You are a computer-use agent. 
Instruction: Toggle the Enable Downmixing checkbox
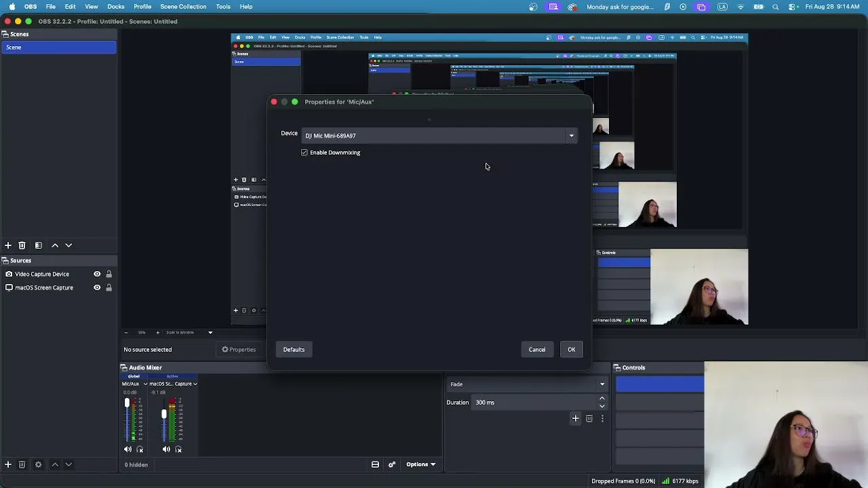pyautogui.click(x=304, y=152)
